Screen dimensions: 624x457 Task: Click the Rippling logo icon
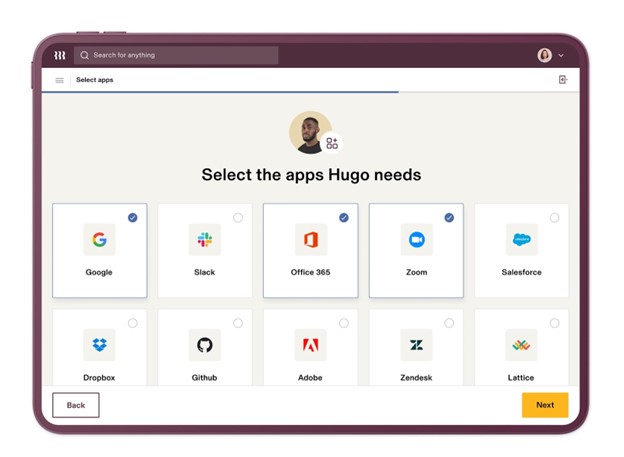pos(60,55)
